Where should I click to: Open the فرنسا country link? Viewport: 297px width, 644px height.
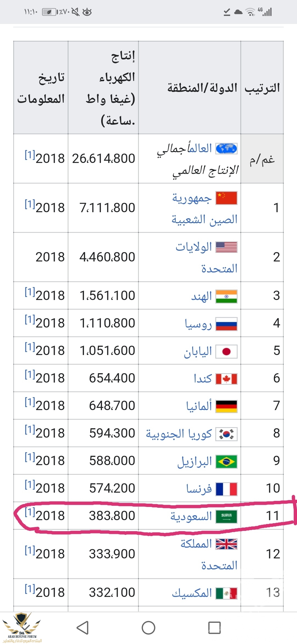pos(199,489)
